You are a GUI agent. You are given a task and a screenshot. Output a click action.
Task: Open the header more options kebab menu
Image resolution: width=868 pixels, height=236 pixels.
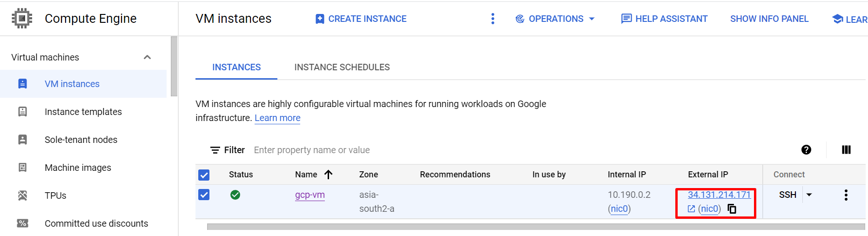coord(492,19)
